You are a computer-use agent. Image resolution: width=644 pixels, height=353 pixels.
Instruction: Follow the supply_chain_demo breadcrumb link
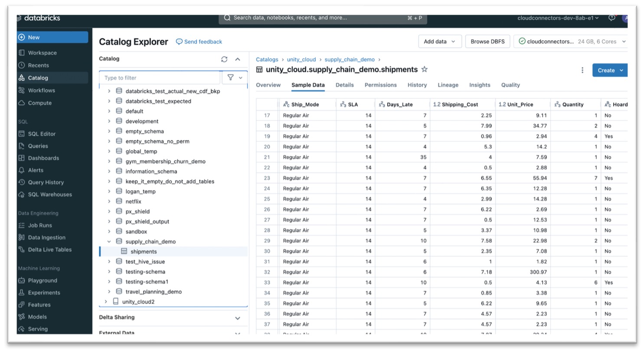point(350,59)
